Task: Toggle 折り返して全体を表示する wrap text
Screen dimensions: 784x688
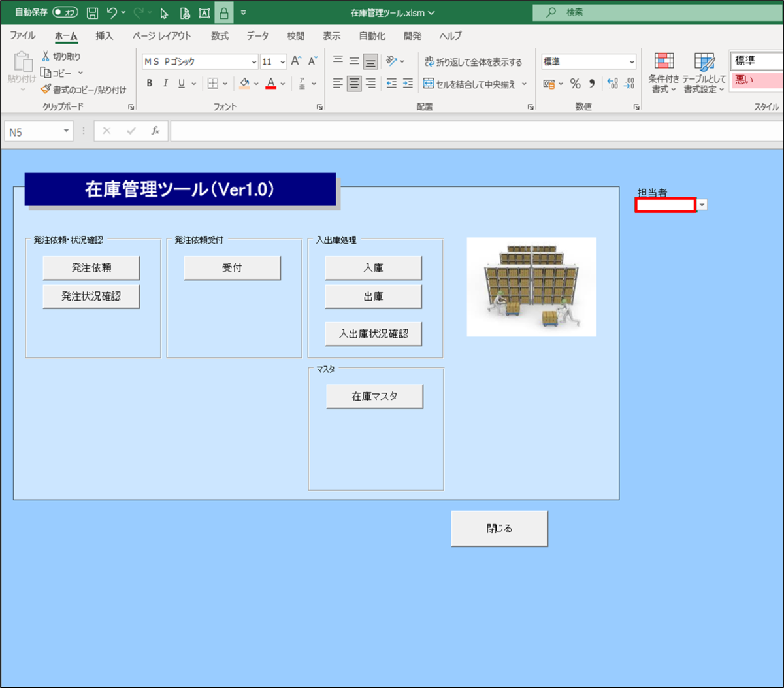Action: click(x=474, y=62)
